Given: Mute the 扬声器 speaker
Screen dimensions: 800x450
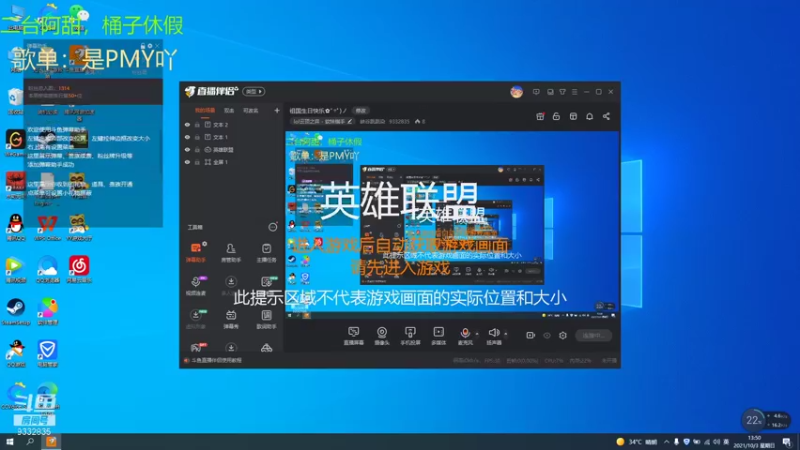Looking at the screenshot, I should [x=493, y=336].
